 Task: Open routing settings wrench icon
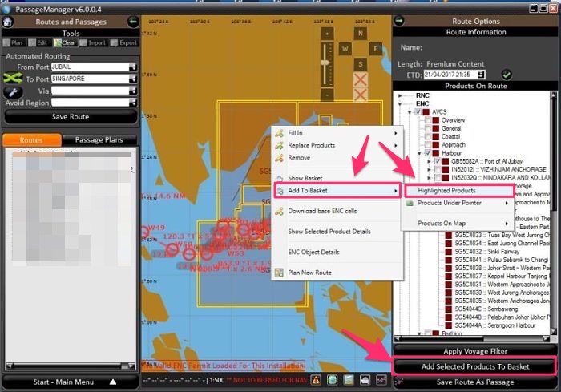(x=11, y=92)
